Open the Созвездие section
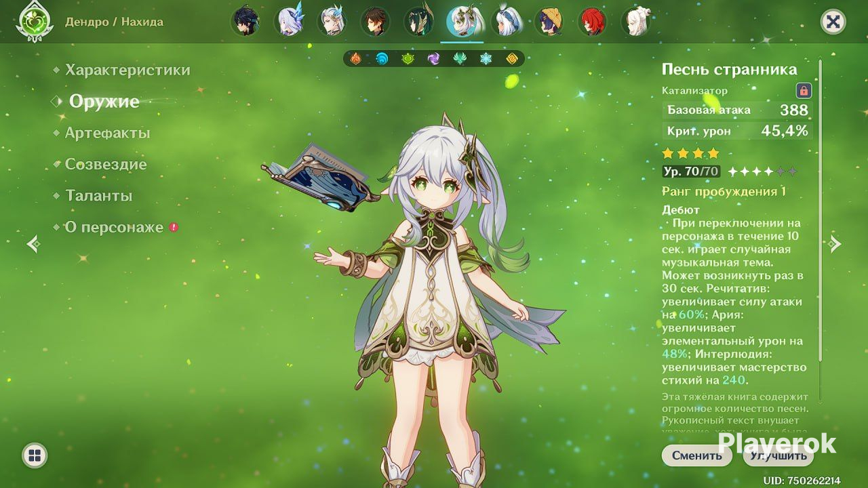Screen dimensions: 868x488 coord(106,164)
